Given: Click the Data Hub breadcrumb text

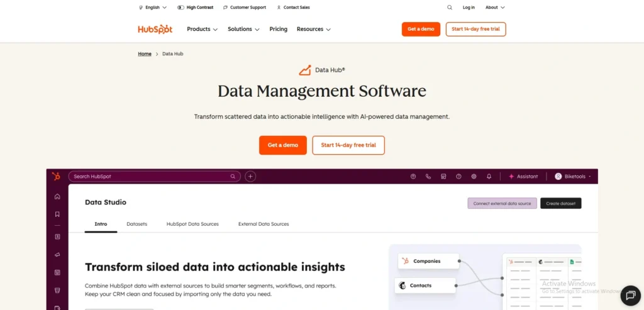Looking at the screenshot, I should (172, 54).
